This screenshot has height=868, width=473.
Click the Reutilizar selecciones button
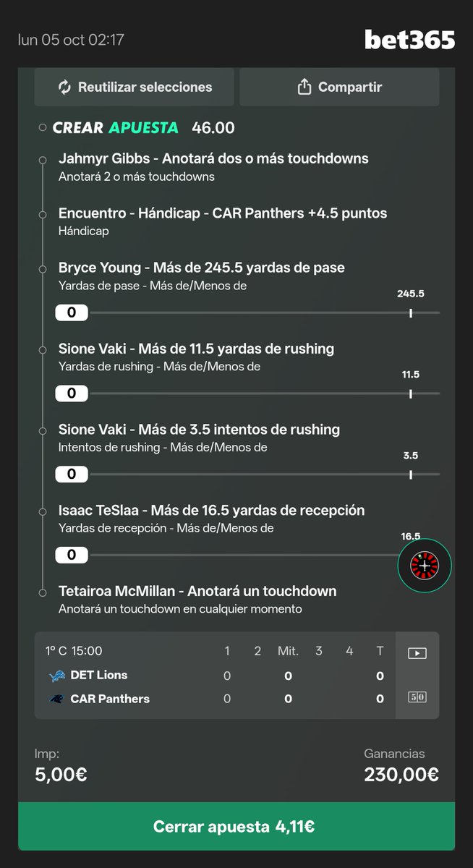coord(134,88)
